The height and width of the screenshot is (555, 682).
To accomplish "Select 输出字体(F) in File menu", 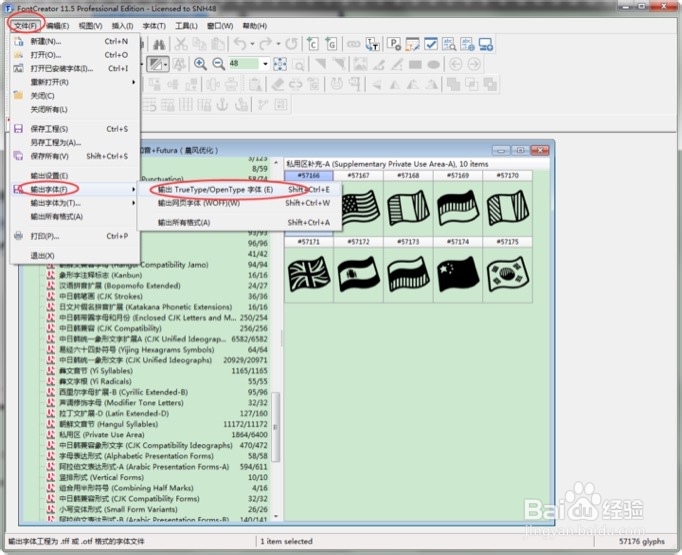I will [75, 189].
